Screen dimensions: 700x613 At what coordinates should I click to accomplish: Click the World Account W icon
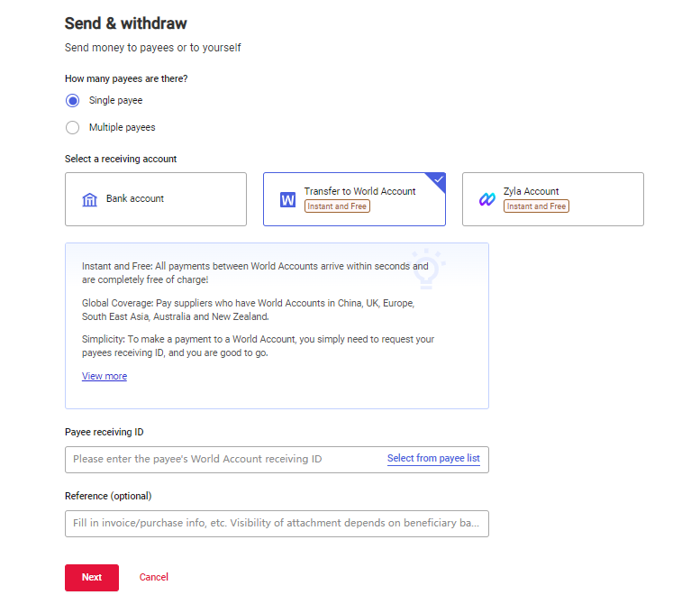tap(287, 199)
